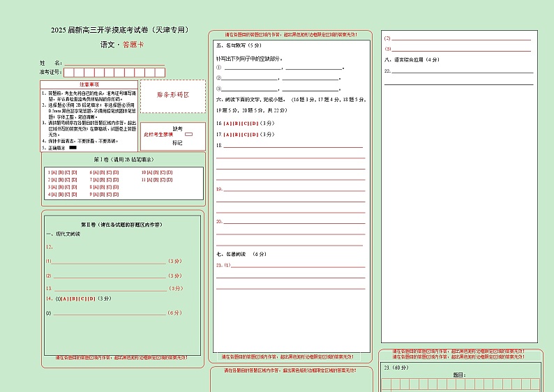This screenshot has width=554, height=392.
Task: Click the 答题卡 title text
Action: tap(133, 45)
